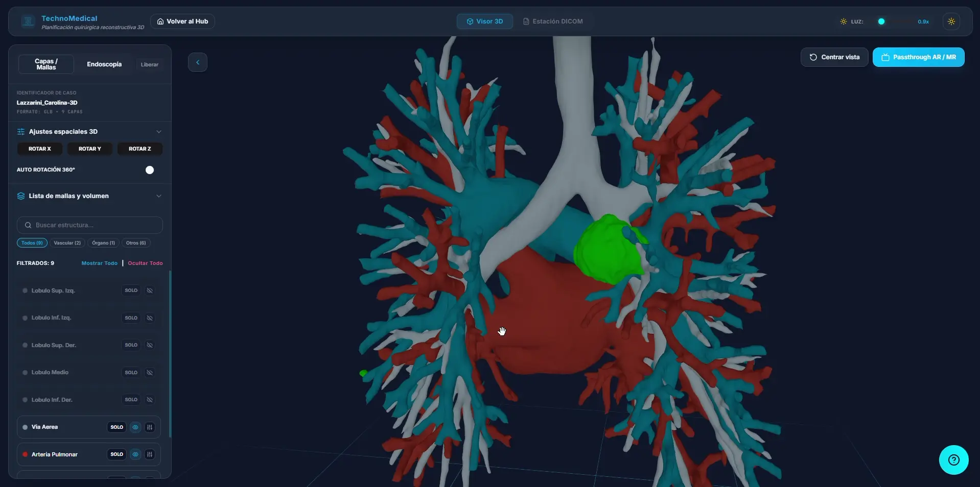
Task: Click the sliders icon beside Ajustes espaciales 3D
Action: tap(21, 132)
